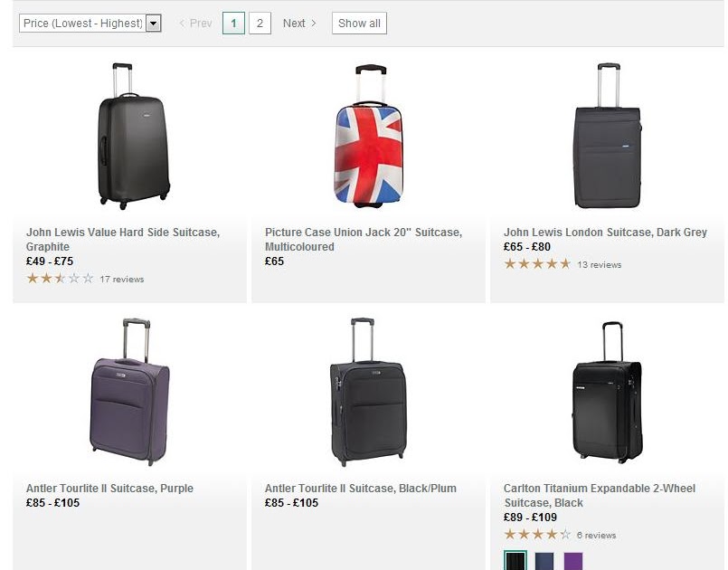Viewport: 728px width, 570px height.
Task: Open the John Lewis London Suitcase, Dark Grey link
Action: pos(605,233)
